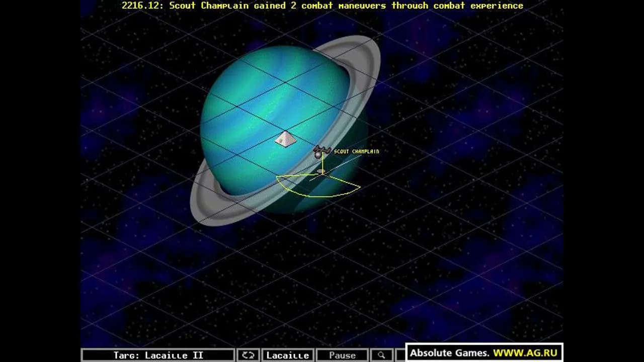Pause the game

click(x=342, y=355)
